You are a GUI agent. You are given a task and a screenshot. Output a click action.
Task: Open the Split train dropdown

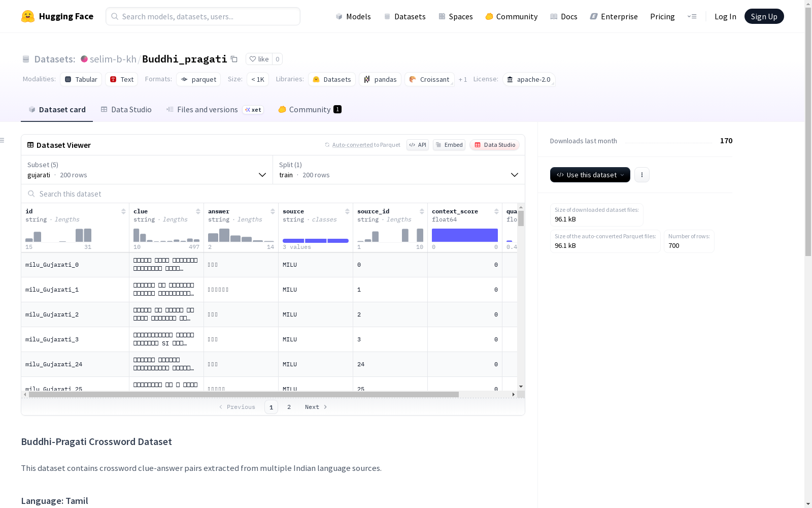[399, 170]
